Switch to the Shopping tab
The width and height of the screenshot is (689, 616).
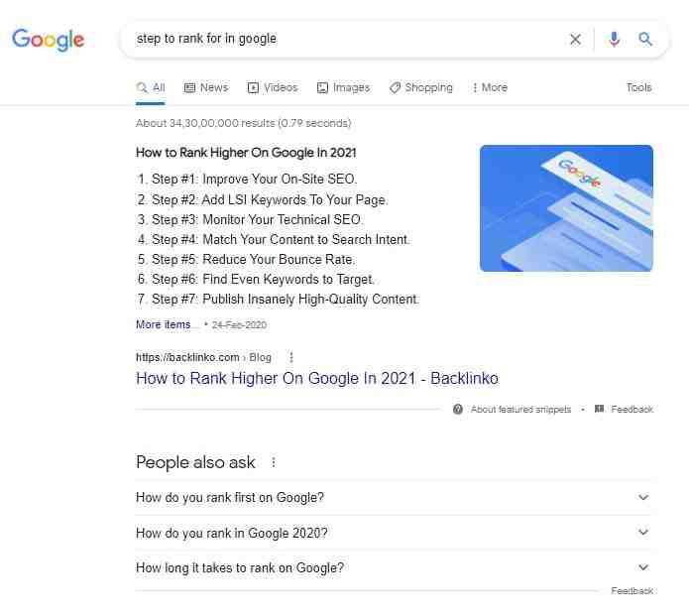[421, 87]
